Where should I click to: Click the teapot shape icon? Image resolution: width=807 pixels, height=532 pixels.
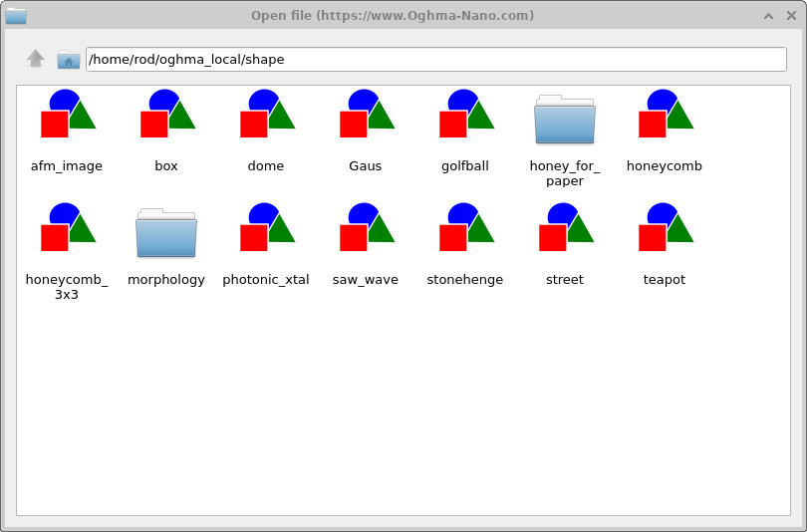click(666, 227)
